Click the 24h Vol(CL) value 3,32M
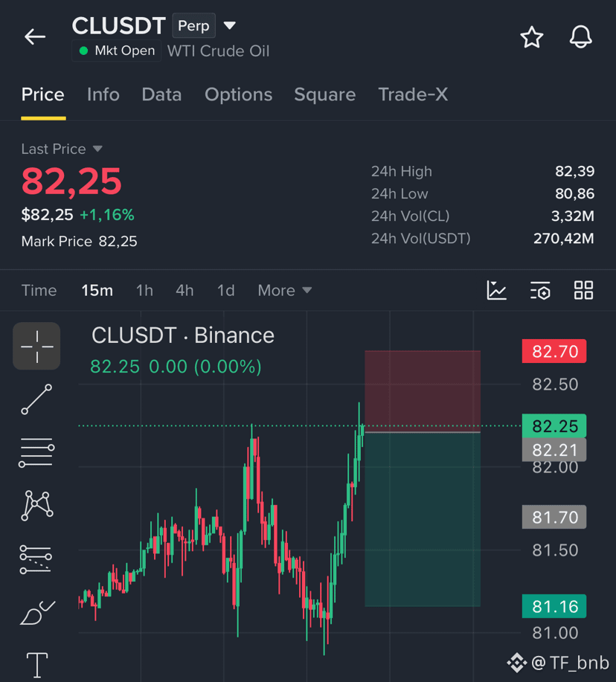616x682 pixels. tap(573, 216)
